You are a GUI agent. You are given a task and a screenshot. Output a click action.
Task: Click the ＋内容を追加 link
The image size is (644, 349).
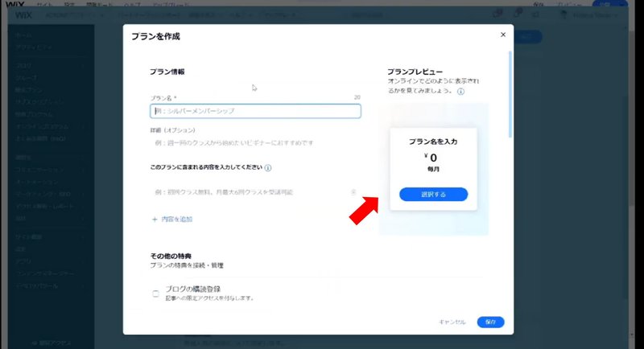[x=172, y=220]
